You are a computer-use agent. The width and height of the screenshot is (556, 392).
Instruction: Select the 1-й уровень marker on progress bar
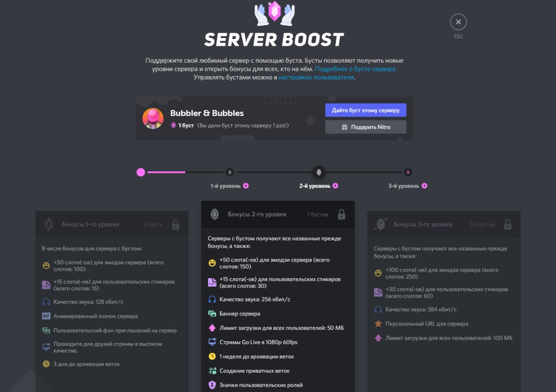[x=230, y=173]
